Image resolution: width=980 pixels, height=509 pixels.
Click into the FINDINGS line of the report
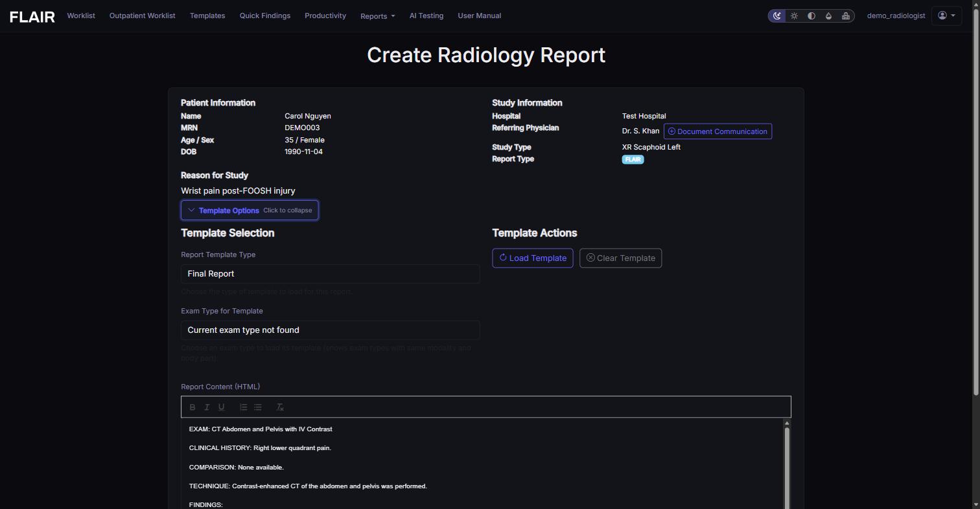tap(206, 505)
